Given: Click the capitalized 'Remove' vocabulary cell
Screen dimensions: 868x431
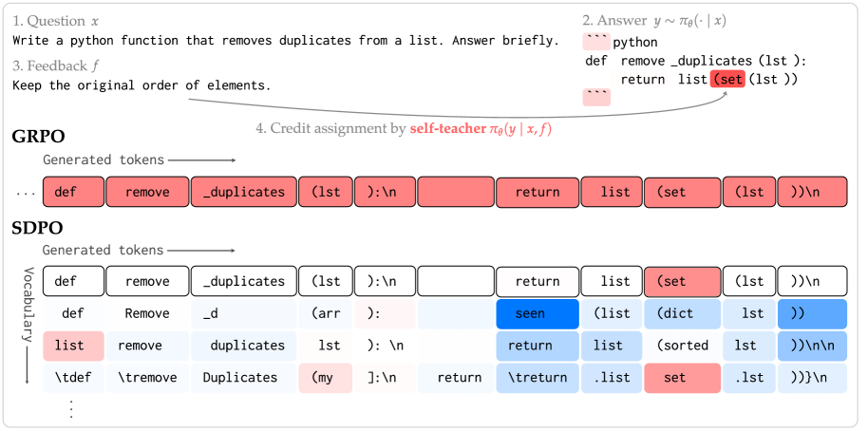Looking at the screenshot, I should (x=146, y=313).
